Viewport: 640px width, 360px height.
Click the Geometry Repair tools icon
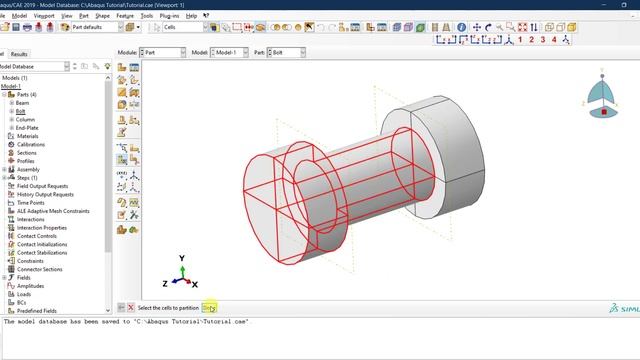[x=134, y=215]
